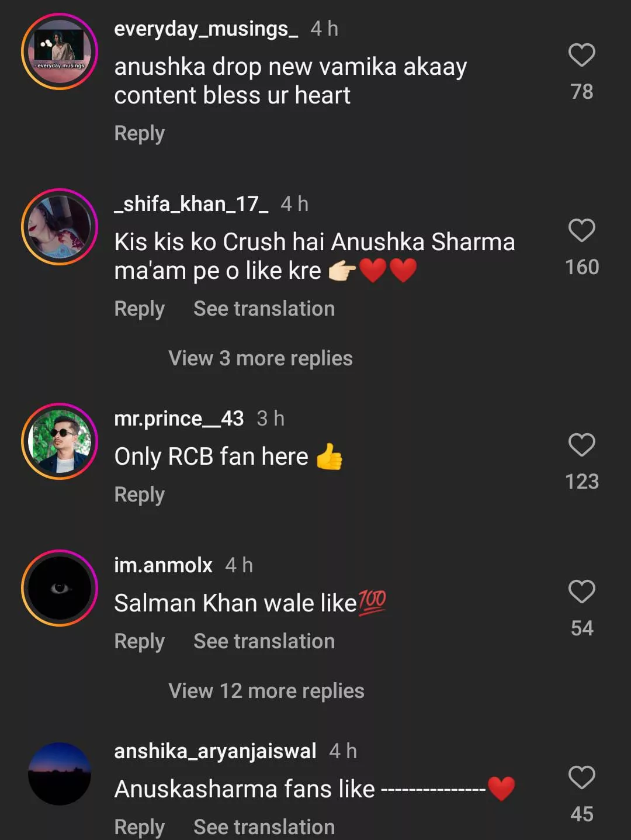
Task: Like the everyday_musings_ comment
Action: pyautogui.click(x=581, y=56)
